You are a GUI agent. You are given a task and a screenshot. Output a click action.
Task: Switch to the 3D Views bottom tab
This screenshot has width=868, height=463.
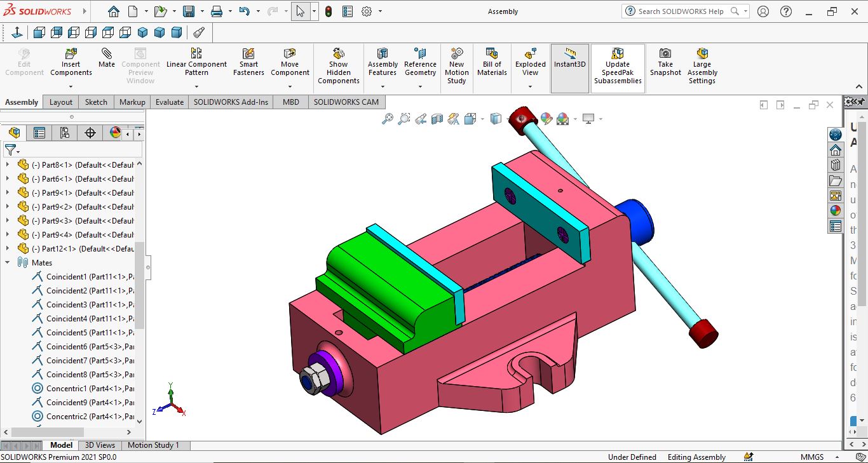(100, 445)
